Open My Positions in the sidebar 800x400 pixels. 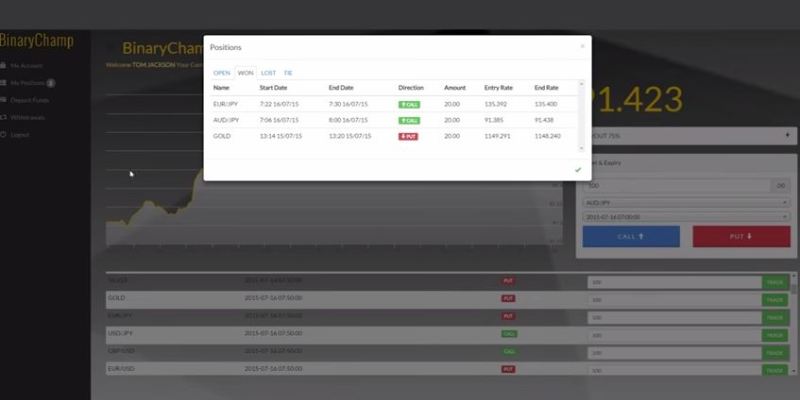(28, 83)
